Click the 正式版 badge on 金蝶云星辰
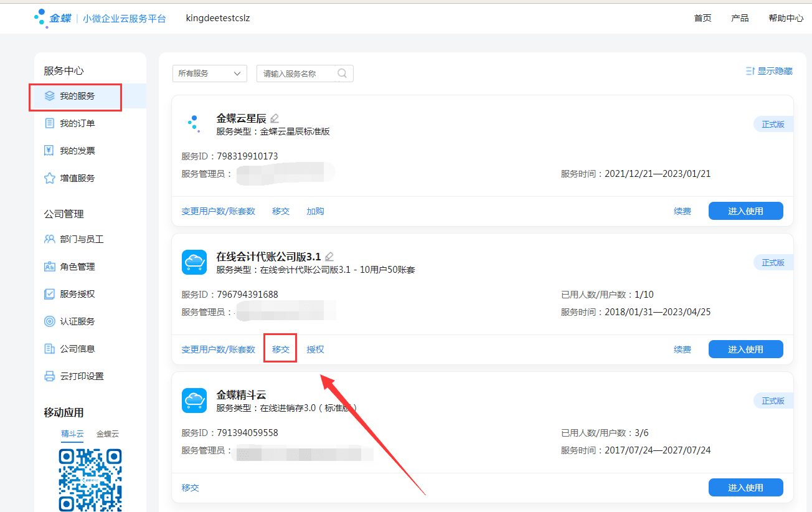Image resolution: width=812 pixels, height=512 pixels. tap(773, 124)
